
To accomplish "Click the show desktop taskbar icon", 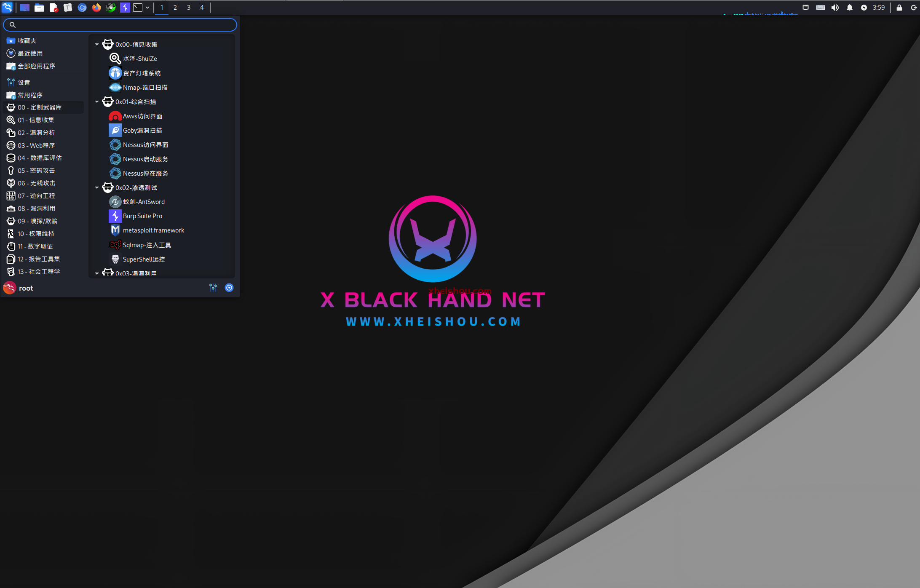I will (25, 8).
